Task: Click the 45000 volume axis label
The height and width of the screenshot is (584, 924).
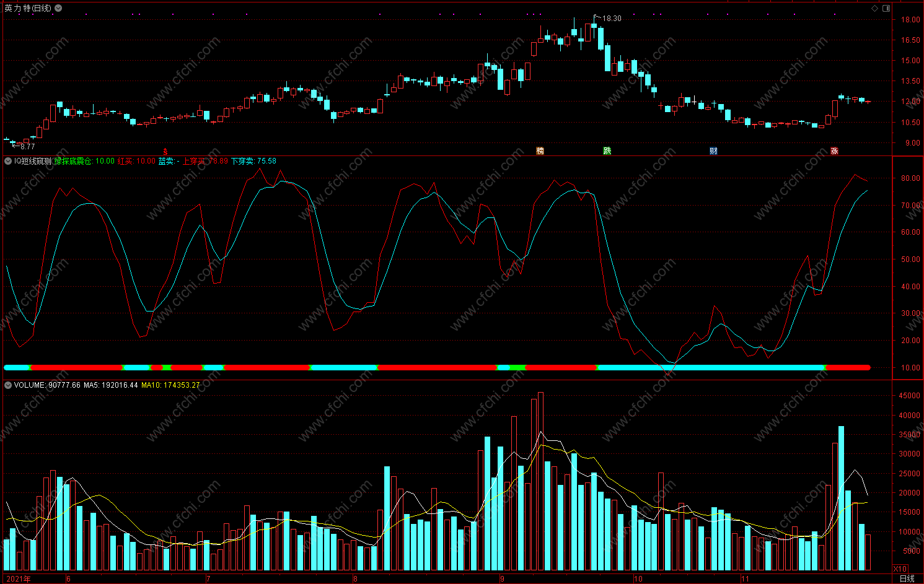Action: [909, 396]
